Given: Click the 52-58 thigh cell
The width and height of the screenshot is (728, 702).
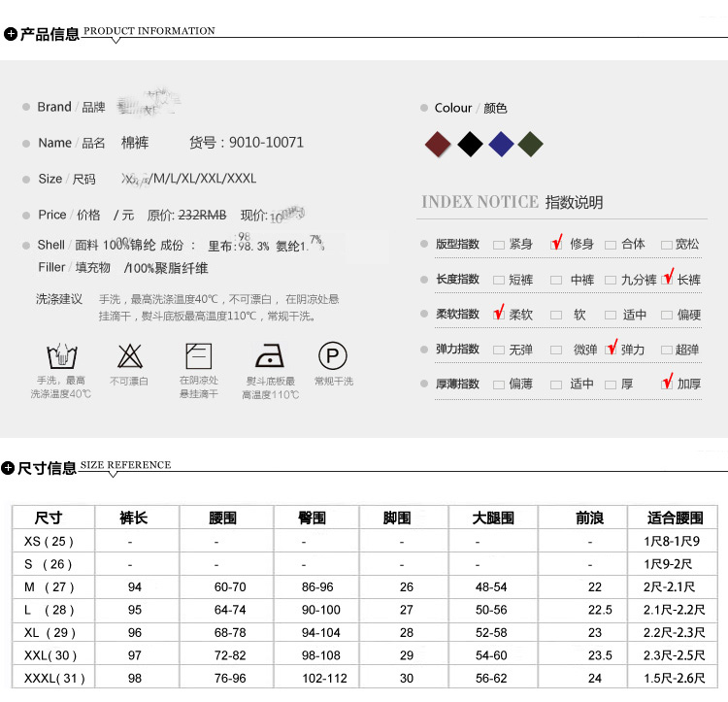Looking at the screenshot, I should click(x=491, y=632).
